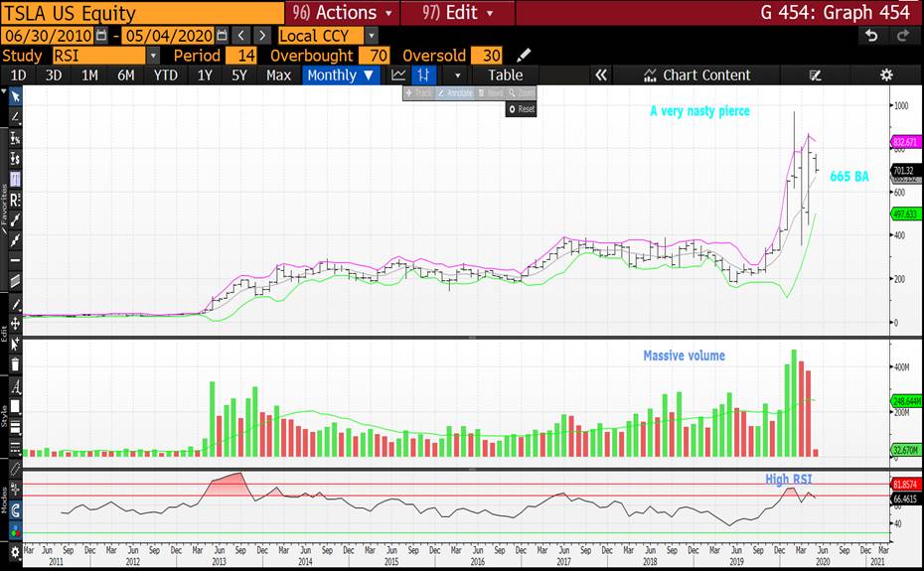Viewport: 924px width, 571px height.
Task: Select the 1Y range tab
Action: pos(205,75)
